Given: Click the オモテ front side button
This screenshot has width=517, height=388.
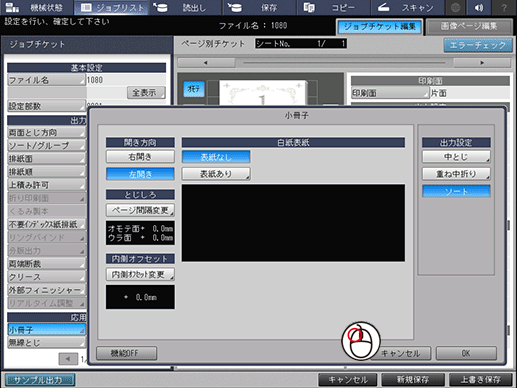Looking at the screenshot, I should [194, 89].
